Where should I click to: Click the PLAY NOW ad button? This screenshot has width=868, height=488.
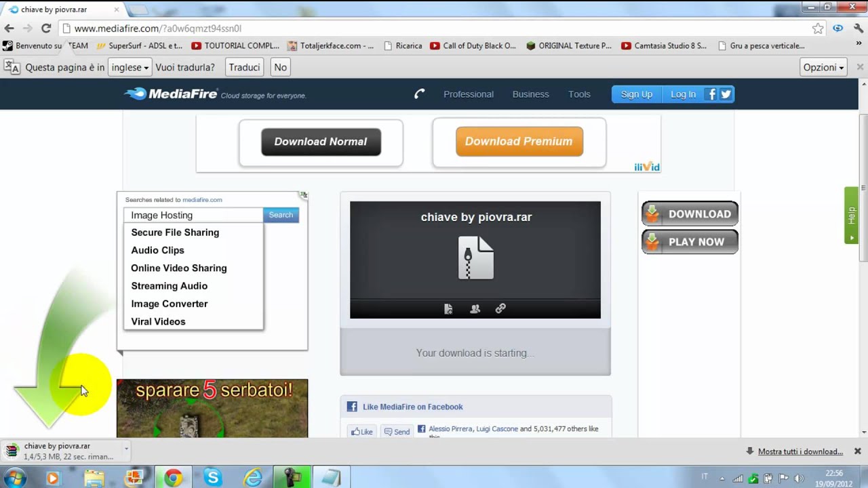(x=690, y=241)
